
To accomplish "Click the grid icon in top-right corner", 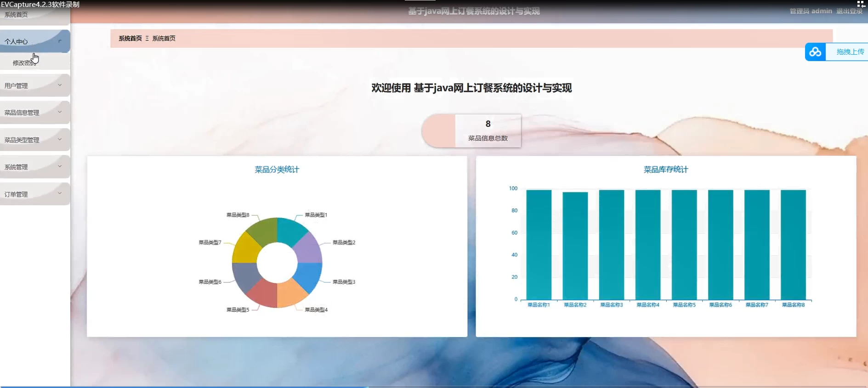I will click(x=861, y=4).
